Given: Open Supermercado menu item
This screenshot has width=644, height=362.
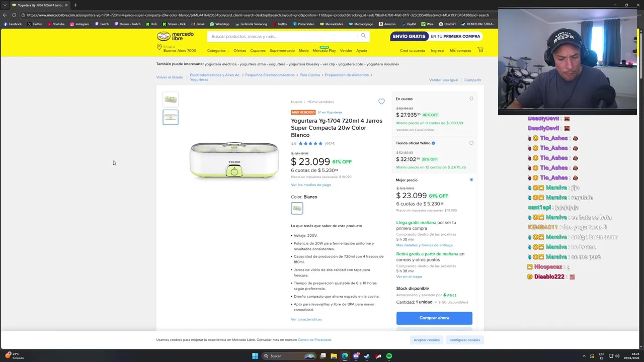Looking at the screenshot, I should [x=282, y=50].
